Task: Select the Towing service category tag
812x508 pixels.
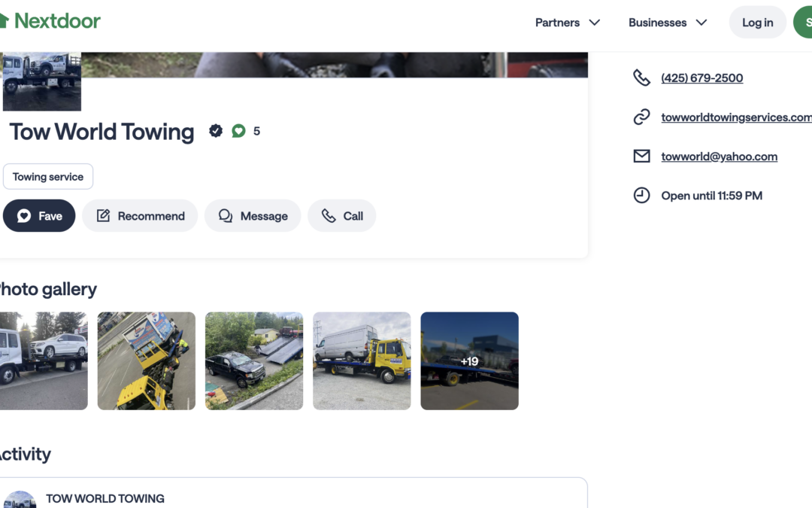Action: tap(48, 177)
